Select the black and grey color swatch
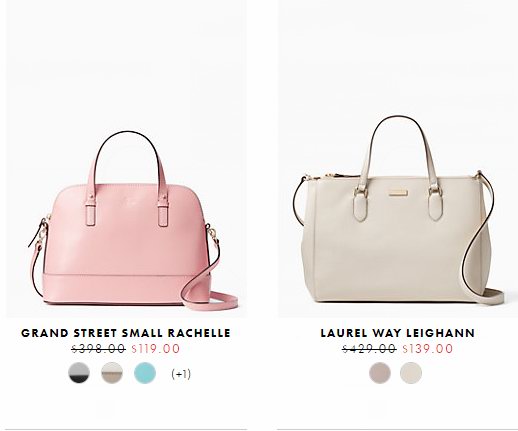The height and width of the screenshot is (431, 518). tap(79, 373)
